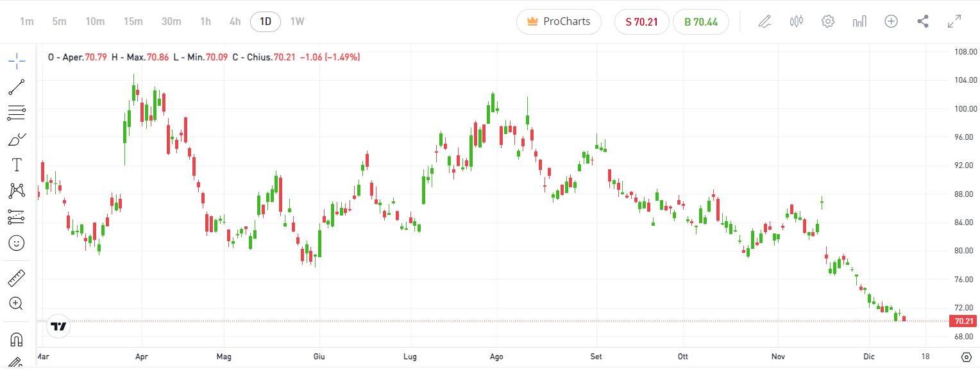980x372 pixels.
Task: Expand chart to fullscreen
Action: point(954,21)
